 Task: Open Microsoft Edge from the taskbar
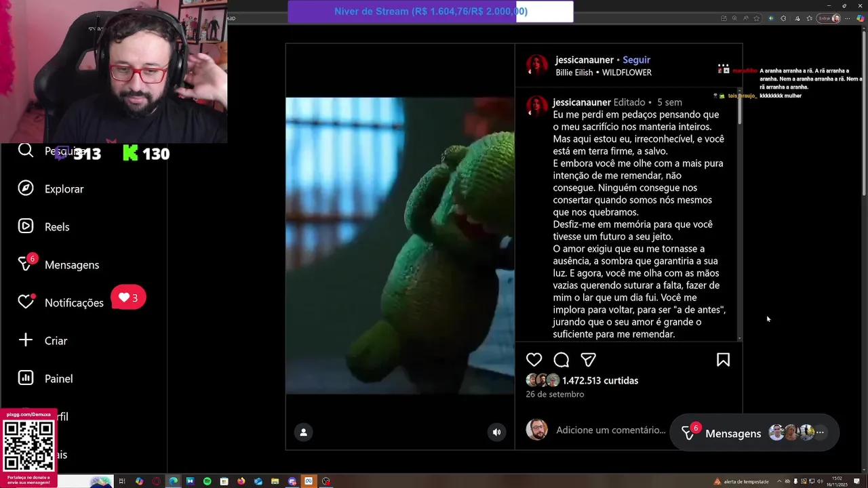pos(174,481)
